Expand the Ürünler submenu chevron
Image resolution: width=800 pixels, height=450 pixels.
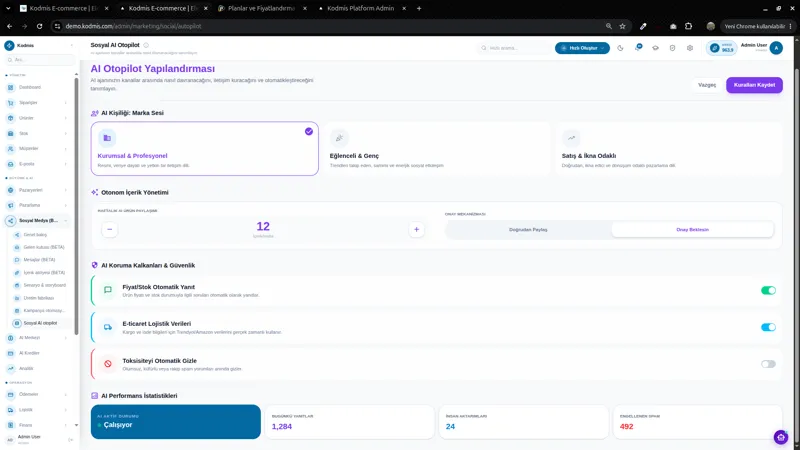(x=66, y=118)
